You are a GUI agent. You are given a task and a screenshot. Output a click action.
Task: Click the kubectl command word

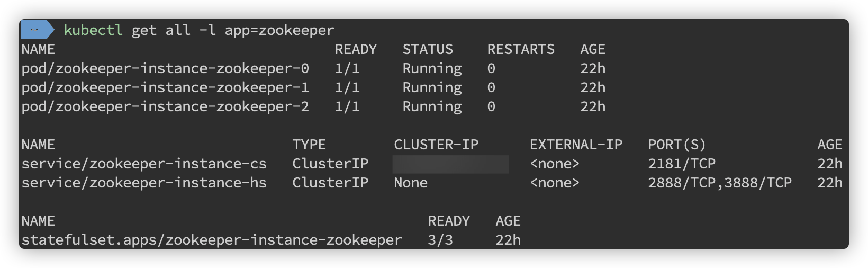[x=93, y=30]
